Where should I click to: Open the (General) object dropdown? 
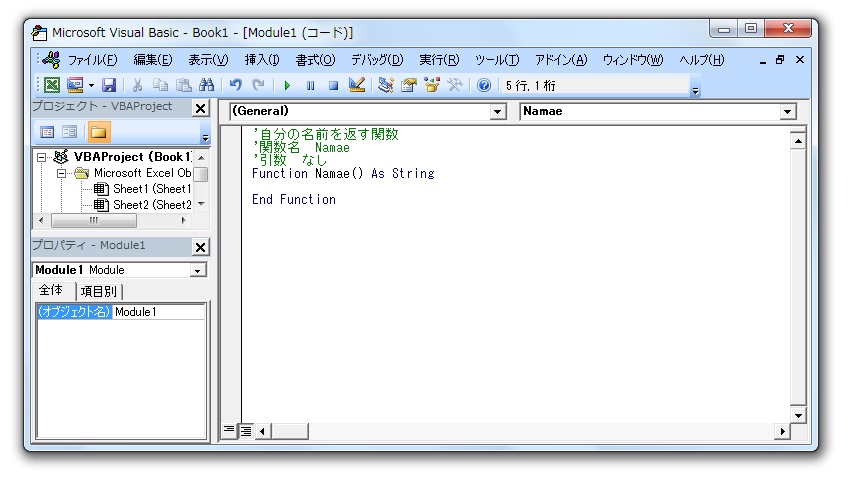497,112
